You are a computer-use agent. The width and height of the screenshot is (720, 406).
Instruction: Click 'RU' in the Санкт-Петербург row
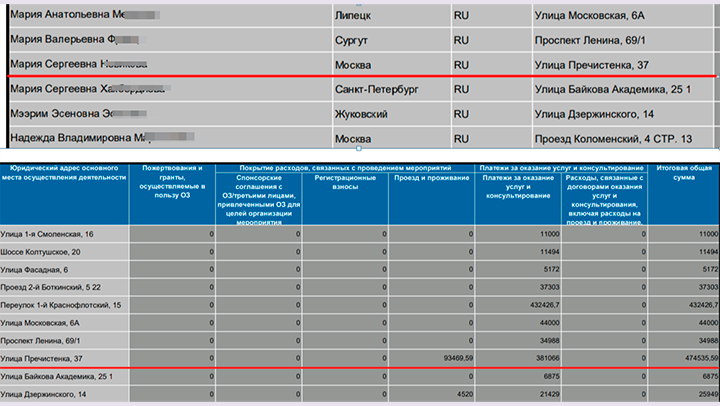click(x=461, y=89)
